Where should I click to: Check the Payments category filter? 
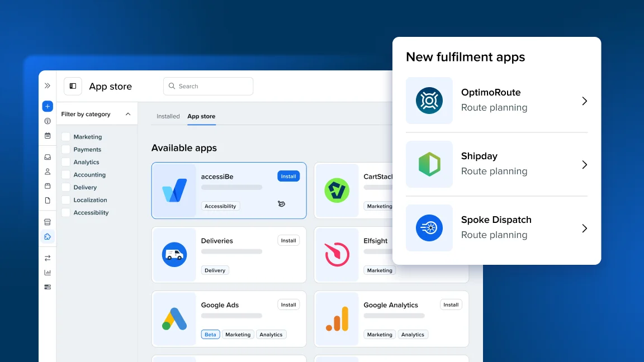pyautogui.click(x=66, y=149)
